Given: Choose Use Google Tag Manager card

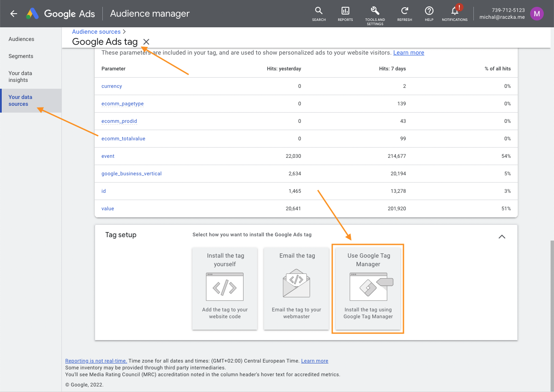Looking at the screenshot, I should click(368, 289).
